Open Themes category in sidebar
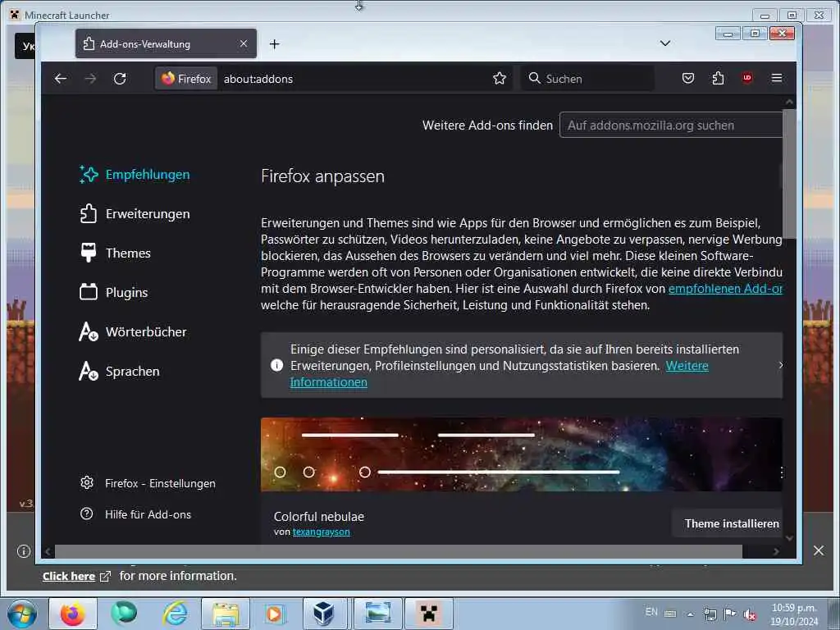Viewport: 840px width, 630px height. coord(115,253)
